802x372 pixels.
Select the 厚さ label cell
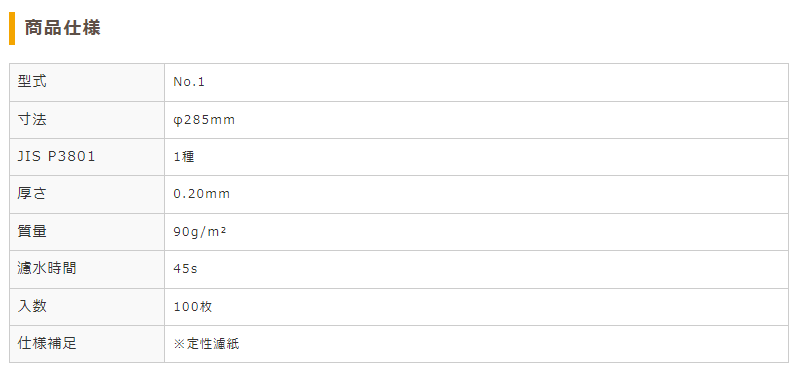(87, 194)
